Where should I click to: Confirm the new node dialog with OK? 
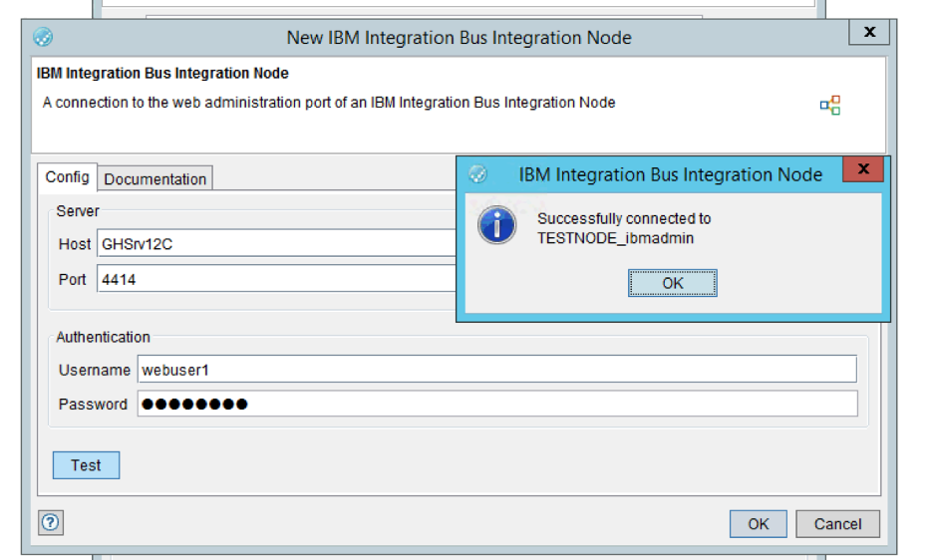pyautogui.click(x=759, y=524)
